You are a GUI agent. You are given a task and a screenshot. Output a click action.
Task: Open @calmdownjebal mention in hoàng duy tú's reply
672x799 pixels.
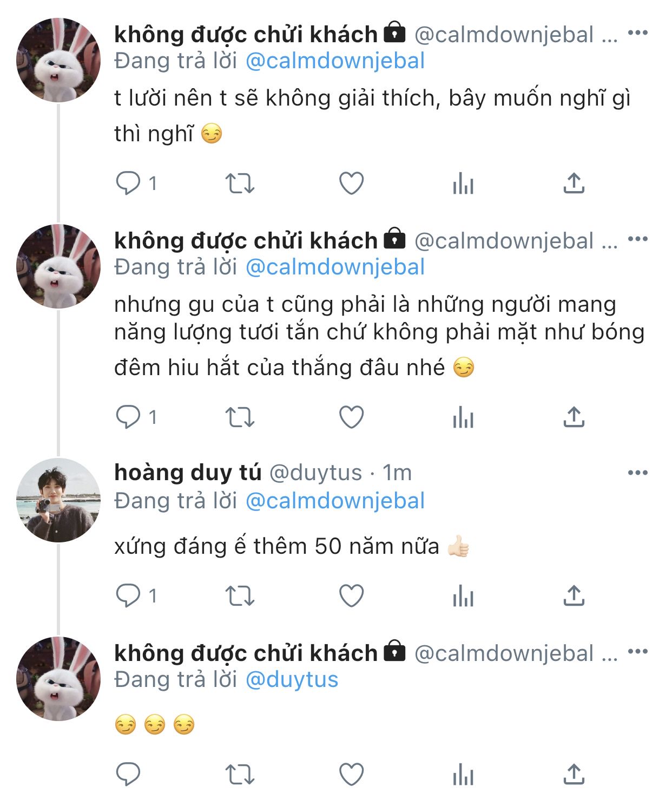pos(335,501)
